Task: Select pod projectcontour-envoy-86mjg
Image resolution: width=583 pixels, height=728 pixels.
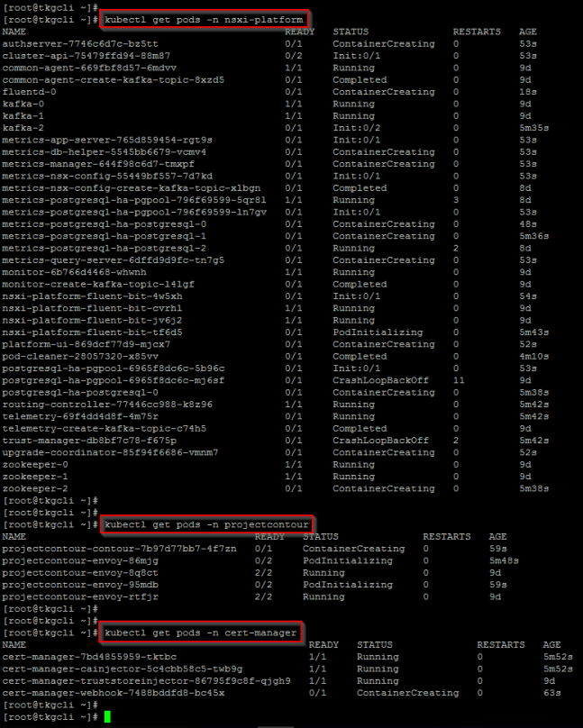Action: point(80,560)
